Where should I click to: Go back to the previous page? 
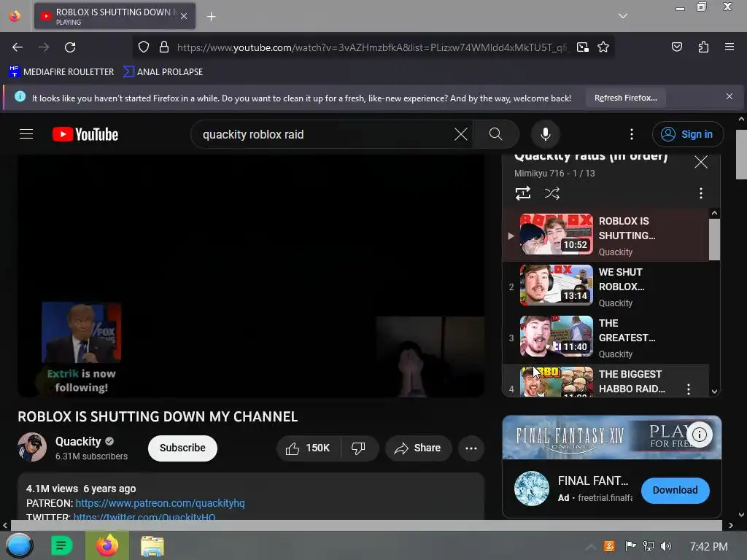coord(18,47)
